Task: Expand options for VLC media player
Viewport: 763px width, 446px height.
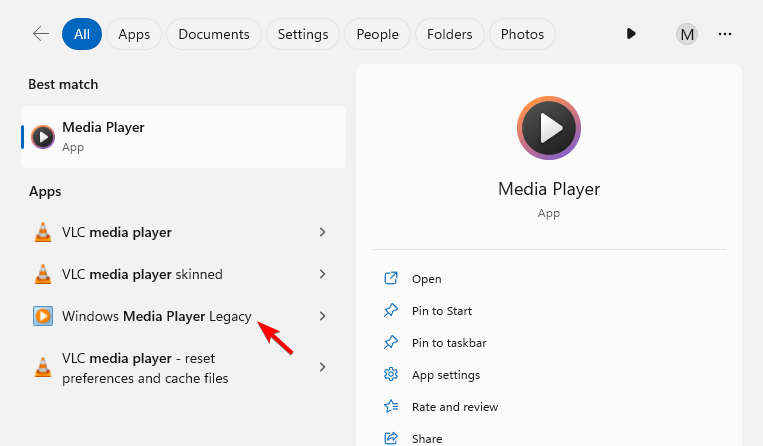Action: click(x=322, y=232)
